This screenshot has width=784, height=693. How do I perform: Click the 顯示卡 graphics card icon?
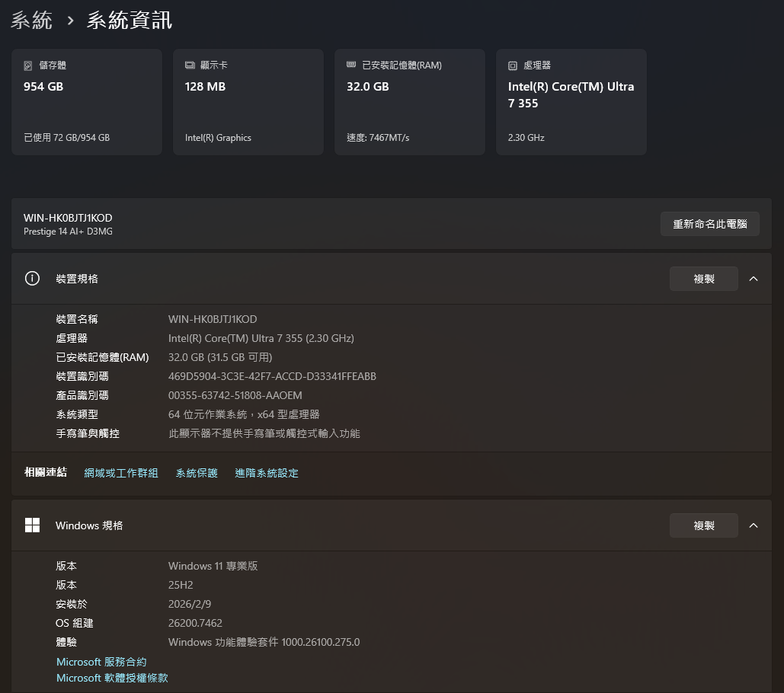point(190,65)
